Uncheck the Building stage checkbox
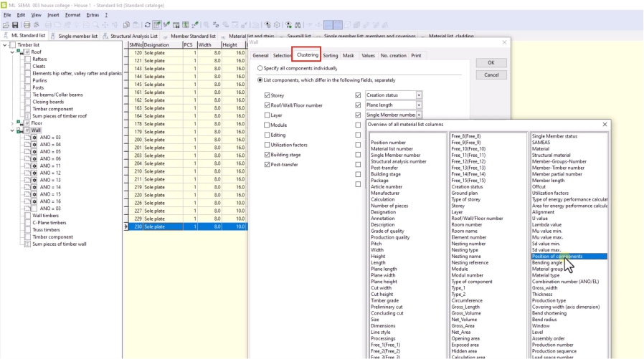The width and height of the screenshot is (644, 359). click(x=267, y=154)
